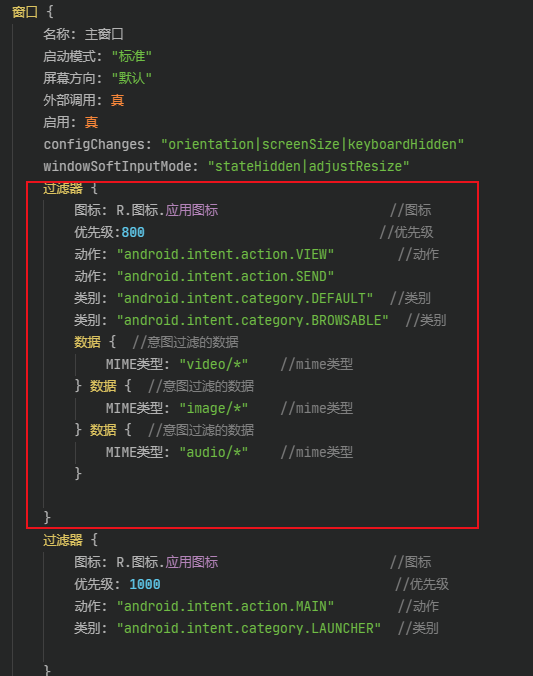Click priority number 1000
Viewport: 533px width, 676px height.
145,584
